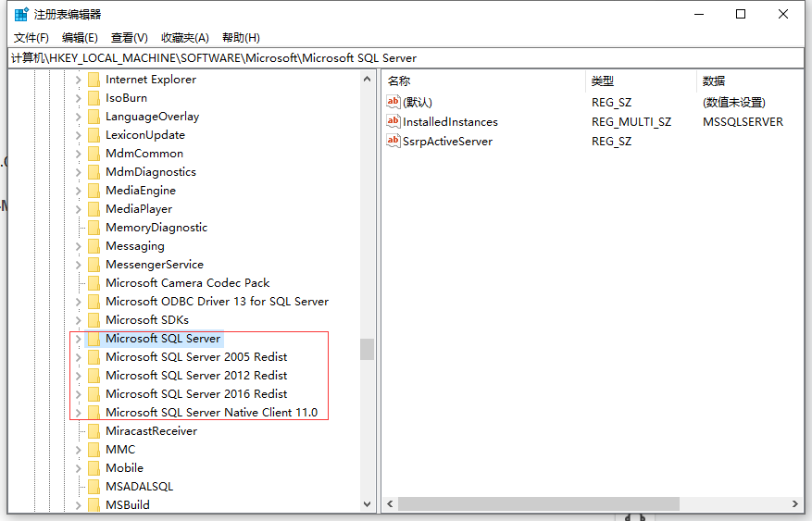Viewport: 812px width, 521px height.
Task: Expand the Internet Explorer key
Action: pos(78,80)
